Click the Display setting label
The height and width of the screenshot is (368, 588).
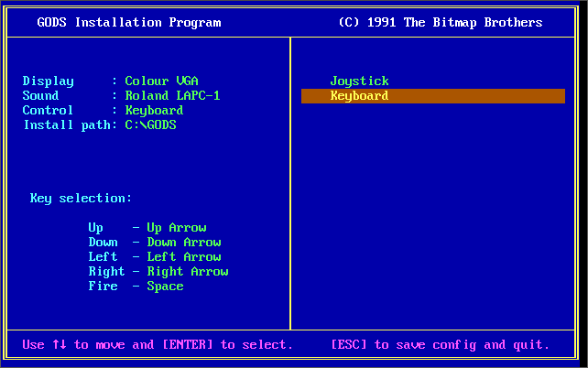click(x=48, y=81)
